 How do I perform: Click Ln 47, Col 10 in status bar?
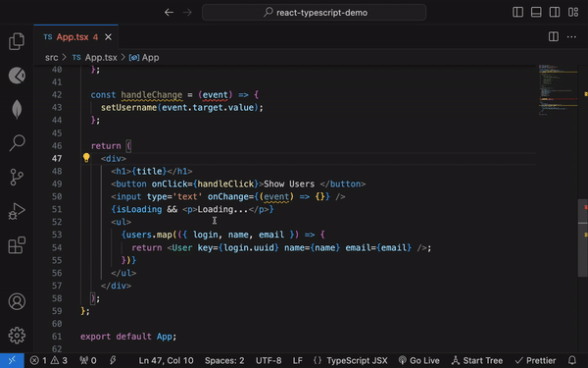(167, 361)
